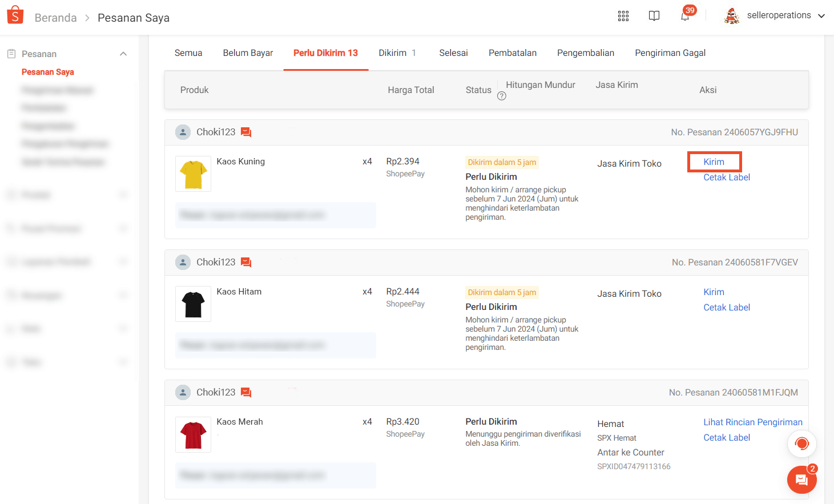Open the Dikirim tab
This screenshot has height=504, width=834.
tap(397, 53)
